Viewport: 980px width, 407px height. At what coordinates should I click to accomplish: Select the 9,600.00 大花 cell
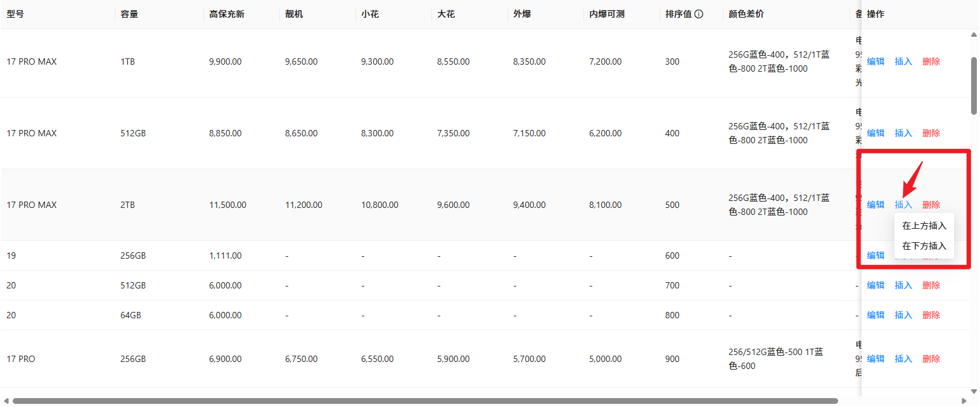coord(454,205)
